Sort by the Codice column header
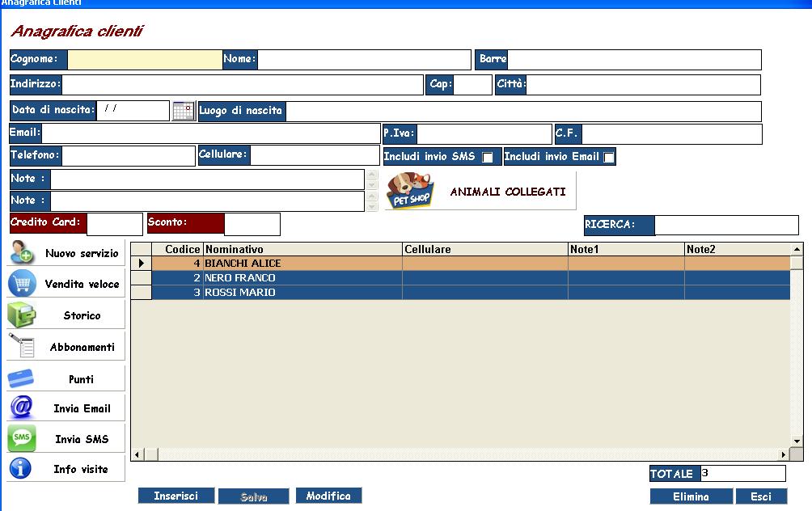This screenshot has width=812, height=511. [x=177, y=249]
